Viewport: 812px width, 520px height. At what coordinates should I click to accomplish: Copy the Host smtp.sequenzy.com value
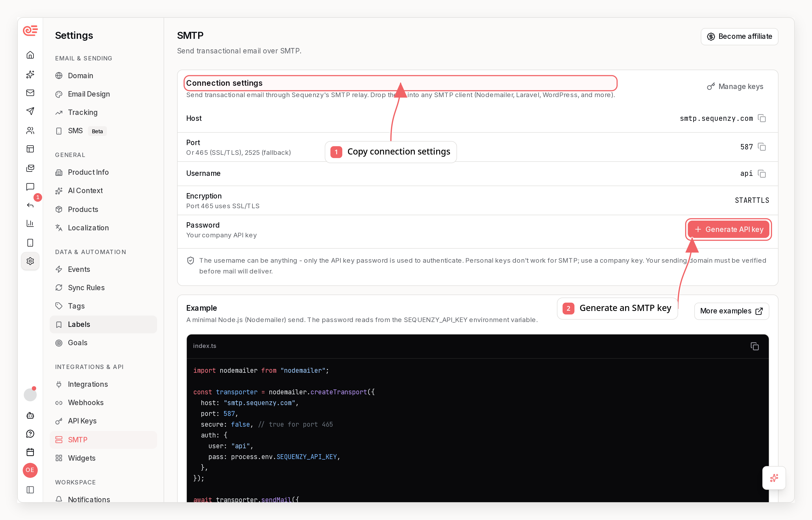(x=762, y=118)
